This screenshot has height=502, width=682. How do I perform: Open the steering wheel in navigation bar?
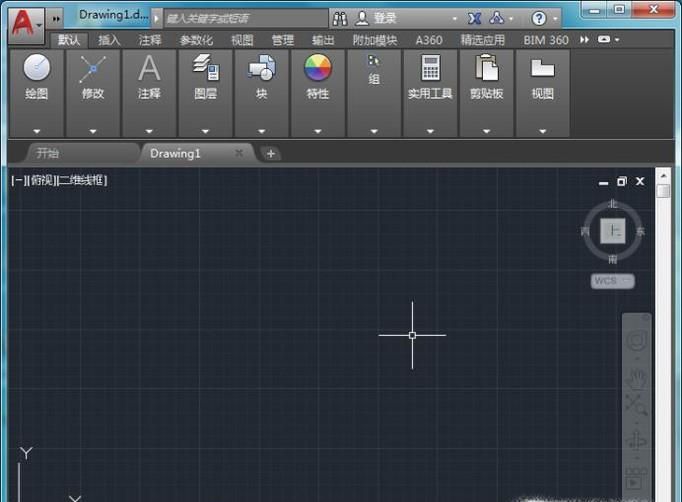pyautogui.click(x=637, y=342)
